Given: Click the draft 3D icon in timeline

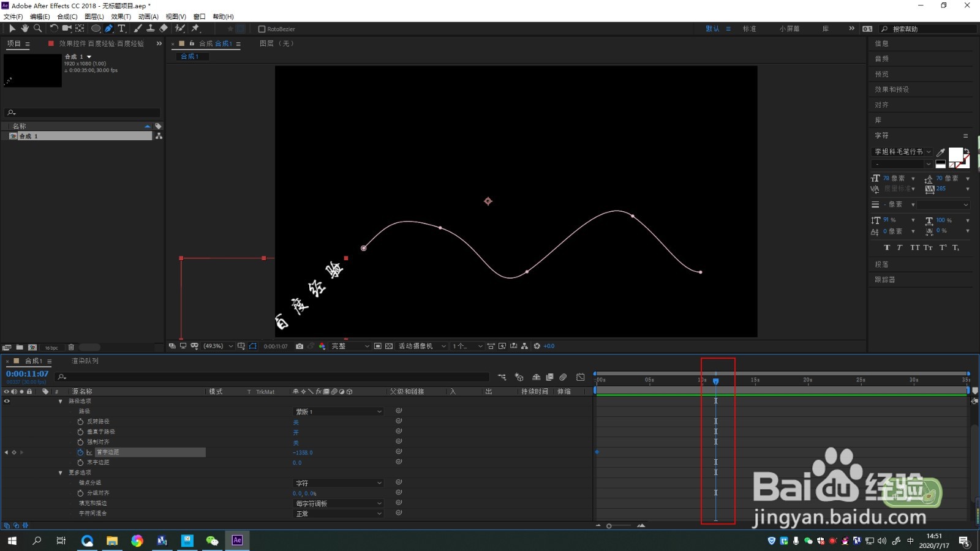Looking at the screenshot, I should pos(519,377).
